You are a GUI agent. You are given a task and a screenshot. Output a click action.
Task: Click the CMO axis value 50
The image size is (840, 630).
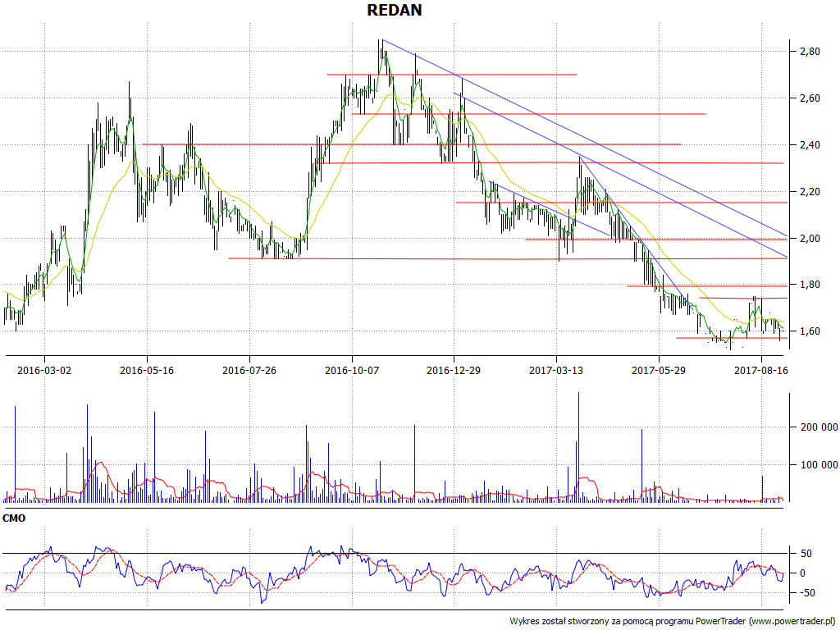(x=806, y=554)
